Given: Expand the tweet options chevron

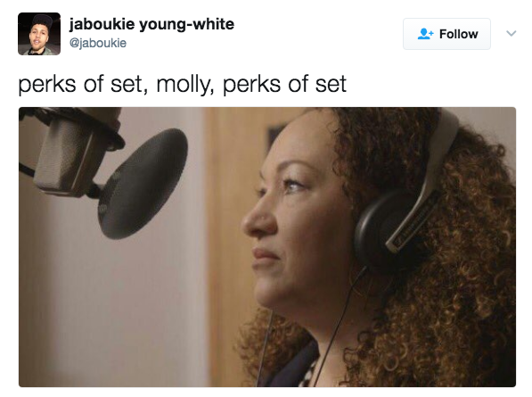Looking at the screenshot, I should coord(511,33).
